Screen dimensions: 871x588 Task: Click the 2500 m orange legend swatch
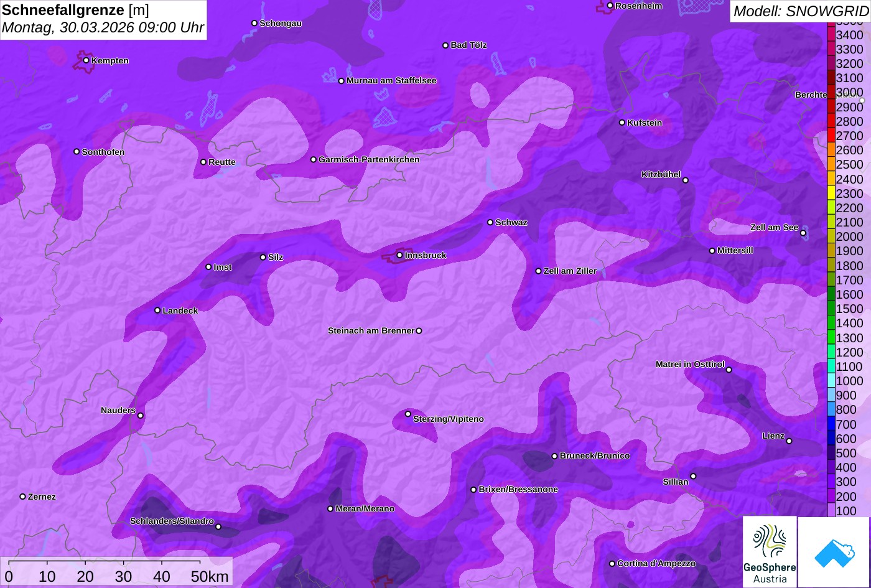[x=831, y=164]
